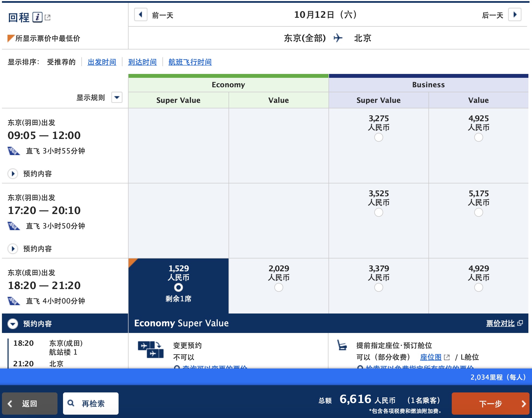
Task: Click flight time 18:20 — 21:20
Action: click(44, 285)
